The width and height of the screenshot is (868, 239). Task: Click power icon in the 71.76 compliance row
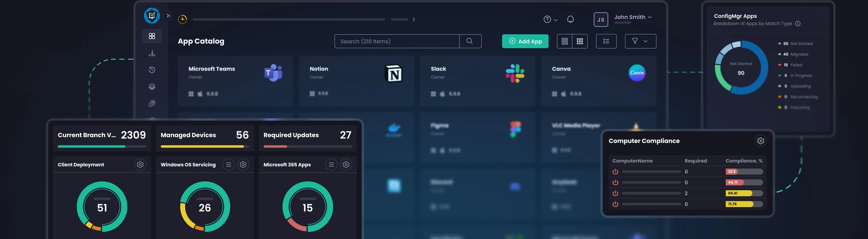tap(615, 204)
